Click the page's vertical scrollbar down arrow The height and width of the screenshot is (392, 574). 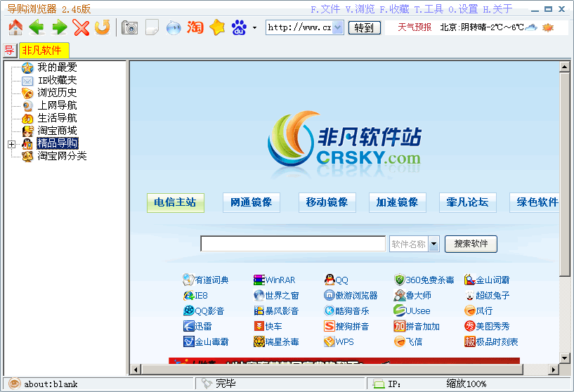pos(564,358)
